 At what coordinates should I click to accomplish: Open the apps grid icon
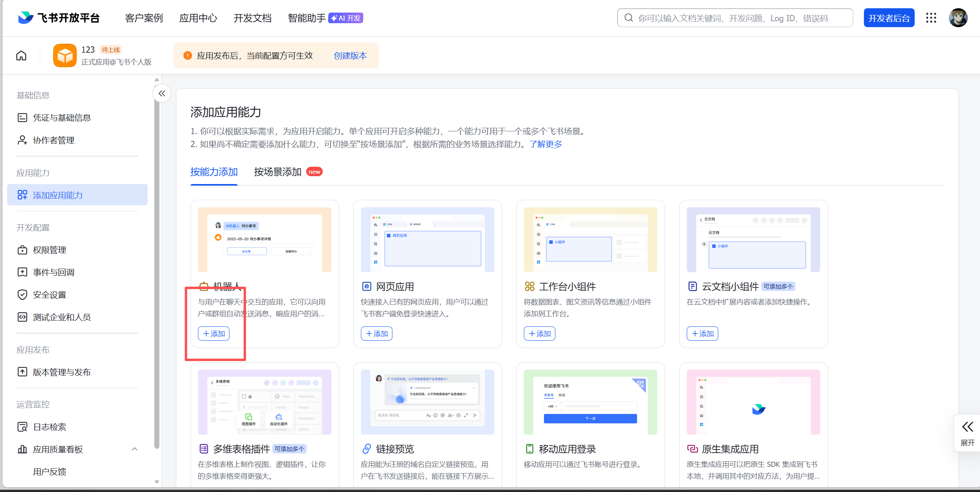click(x=931, y=18)
